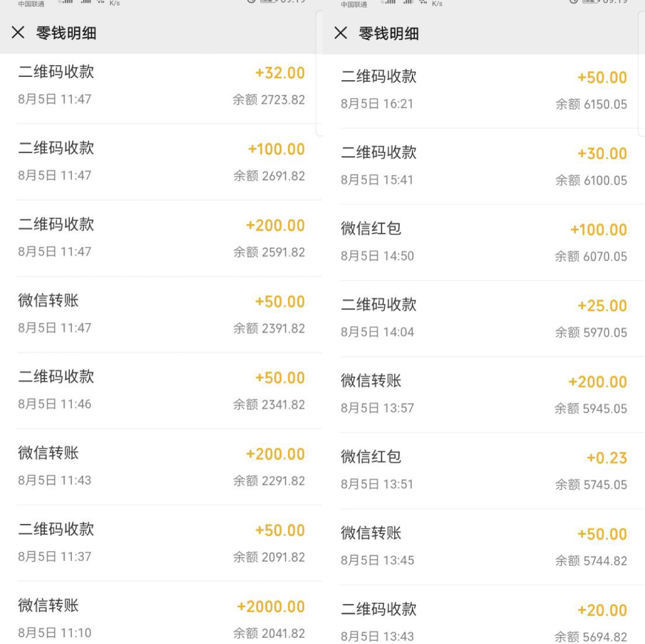Select 微信转账 +50.00 entry at 13:45
The height and width of the screenshot is (644, 645).
[x=484, y=547]
